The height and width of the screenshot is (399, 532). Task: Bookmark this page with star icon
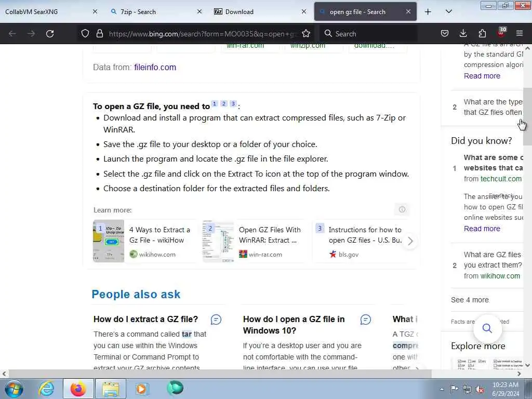click(306, 33)
